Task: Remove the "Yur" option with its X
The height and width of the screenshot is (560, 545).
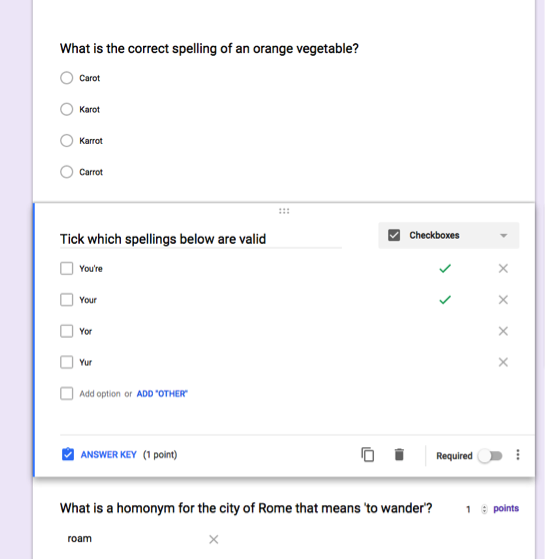Action: pos(503,362)
